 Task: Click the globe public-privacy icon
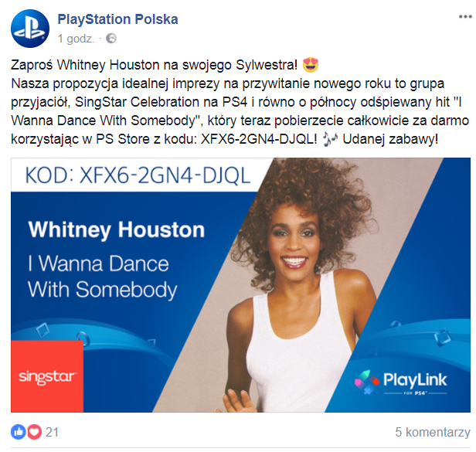[111, 39]
